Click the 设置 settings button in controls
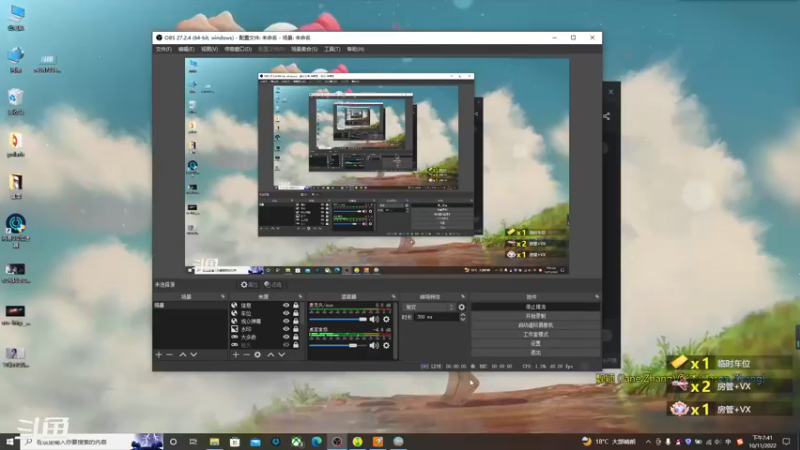Viewport: 800px width, 450px height. pos(535,343)
